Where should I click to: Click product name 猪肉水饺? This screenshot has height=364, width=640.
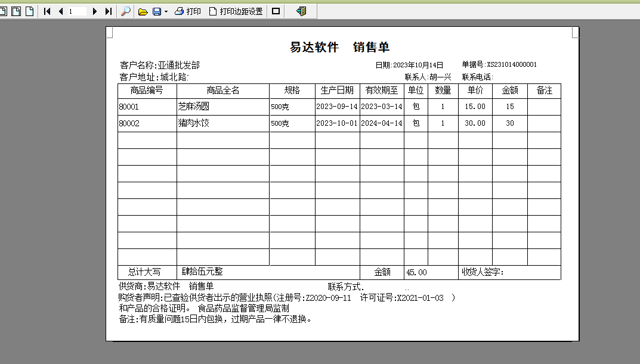coord(193,123)
